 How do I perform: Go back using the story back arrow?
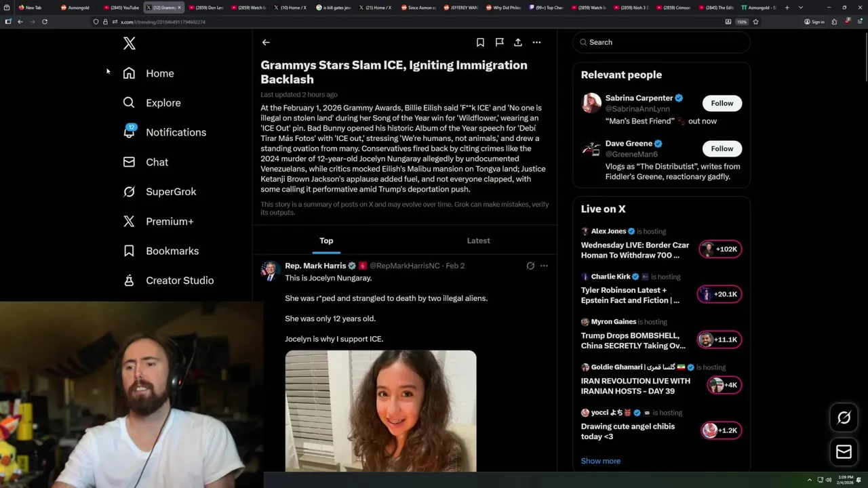click(x=266, y=42)
